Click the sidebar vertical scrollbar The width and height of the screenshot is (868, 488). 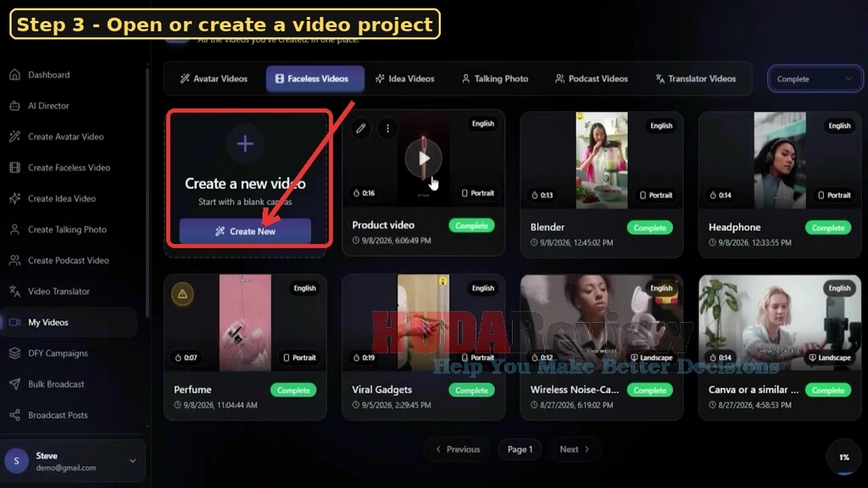(x=147, y=191)
